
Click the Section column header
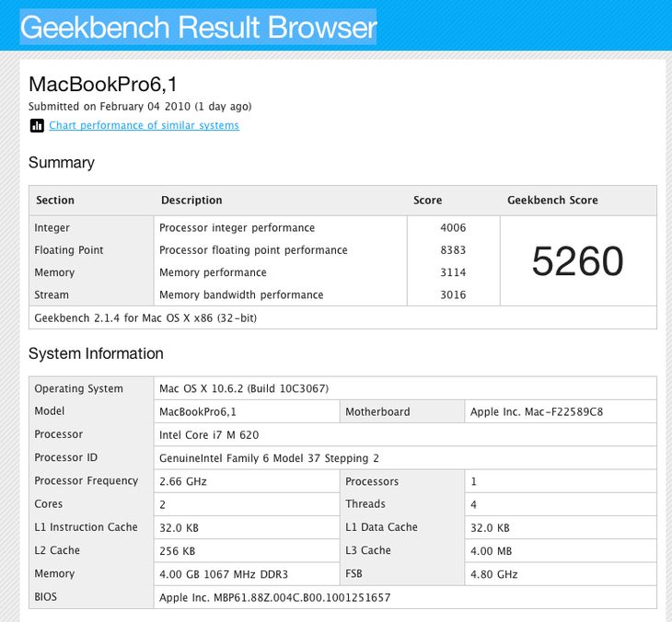tap(55, 200)
